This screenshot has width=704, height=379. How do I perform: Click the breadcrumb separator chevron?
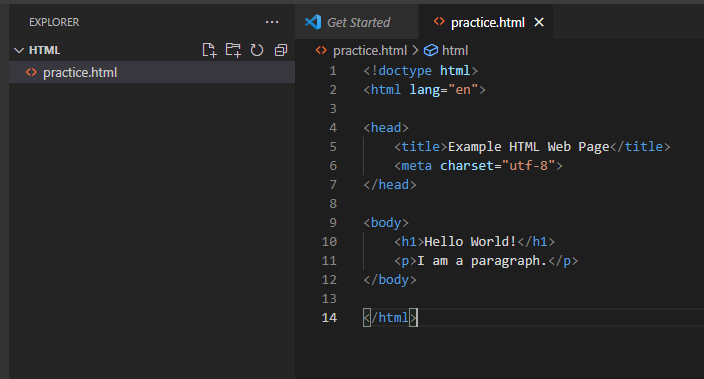coord(415,50)
